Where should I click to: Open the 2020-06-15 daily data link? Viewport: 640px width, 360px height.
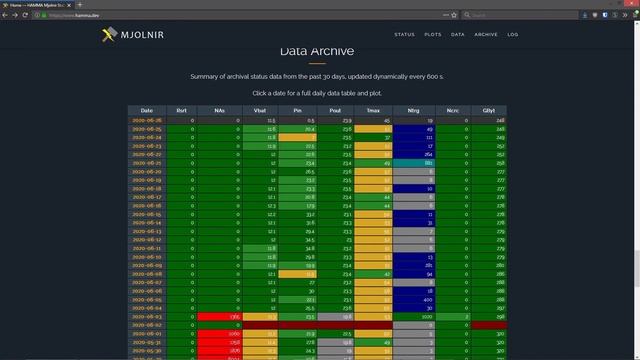(x=147, y=214)
